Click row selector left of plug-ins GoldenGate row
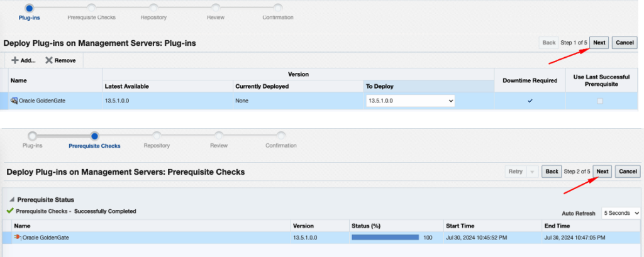The width and height of the screenshot is (644, 257). click(x=4, y=101)
